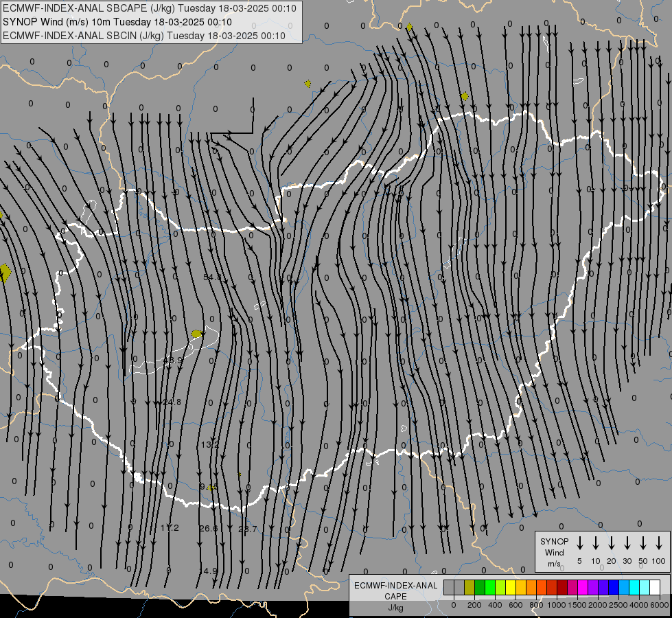Screen dimensions: 672x618
Task: Click the 1000 tick label on the CAPE scale
Action: click(x=557, y=605)
